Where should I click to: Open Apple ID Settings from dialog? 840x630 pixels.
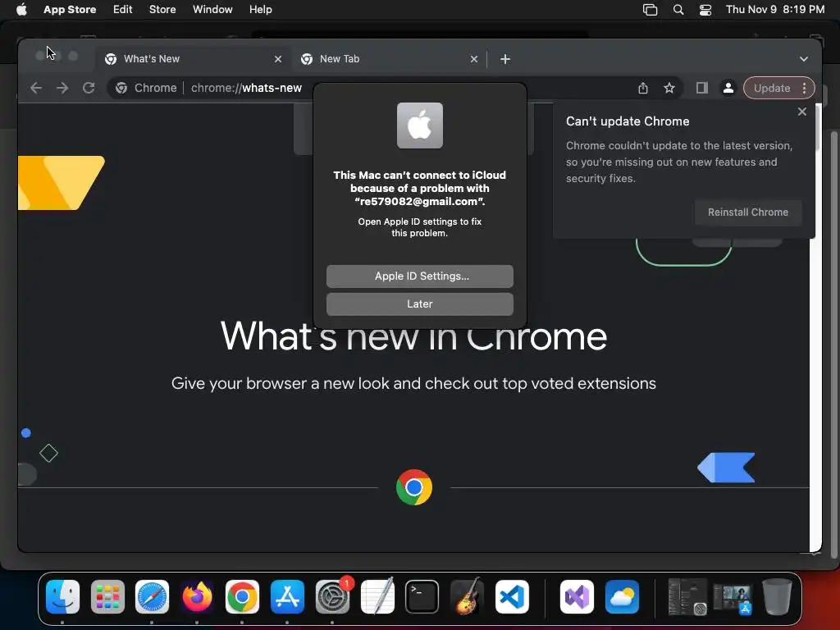[419, 276]
